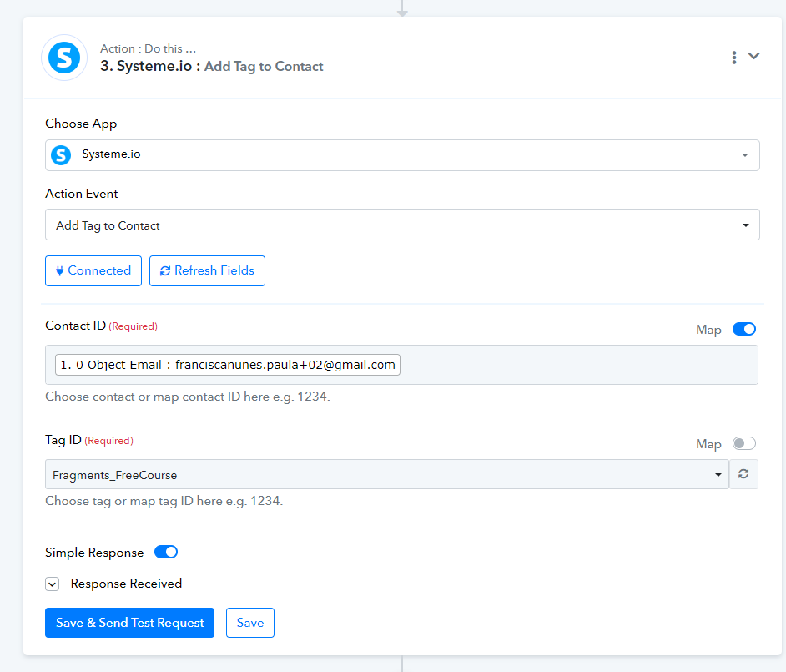Click the Contact ID help text below the field

click(x=188, y=397)
